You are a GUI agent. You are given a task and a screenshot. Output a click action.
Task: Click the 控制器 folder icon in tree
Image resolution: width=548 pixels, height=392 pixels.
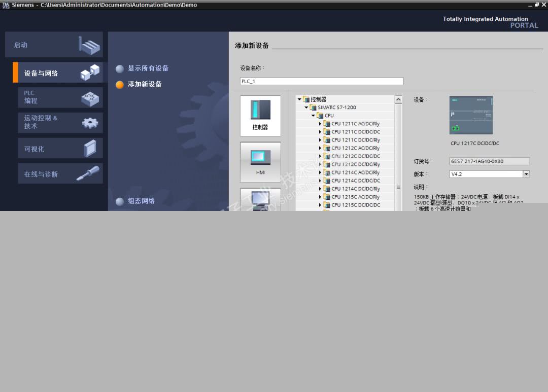click(306, 99)
